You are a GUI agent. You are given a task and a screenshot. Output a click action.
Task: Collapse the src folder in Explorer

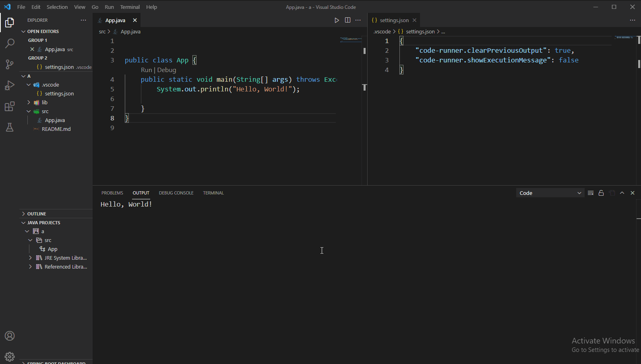tap(29, 111)
